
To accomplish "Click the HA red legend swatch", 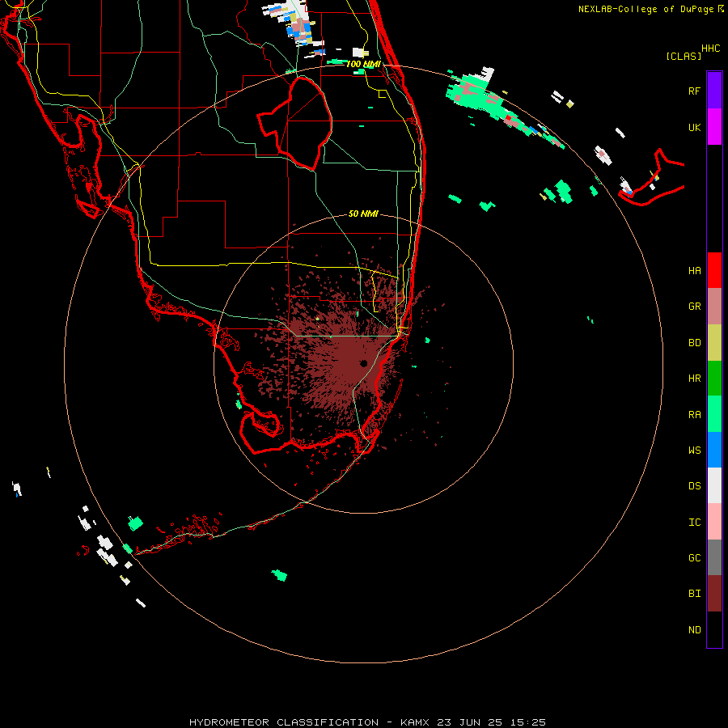I will (x=714, y=270).
